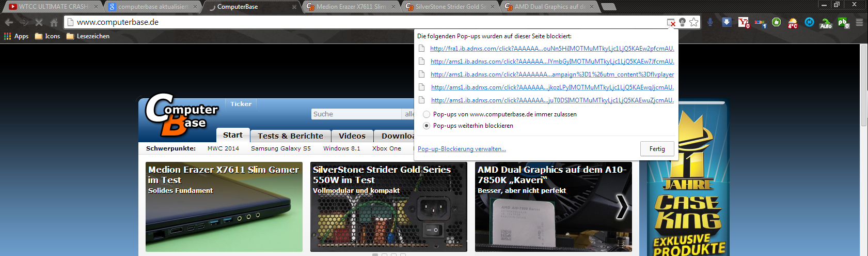Go back with the browser back arrow
868x256 pixels.
point(9,22)
